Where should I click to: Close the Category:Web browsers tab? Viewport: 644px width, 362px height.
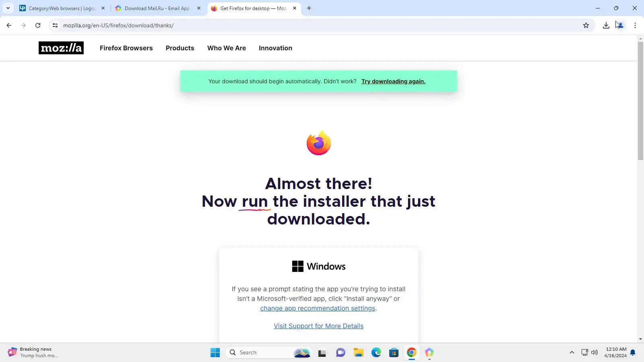[103, 8]
